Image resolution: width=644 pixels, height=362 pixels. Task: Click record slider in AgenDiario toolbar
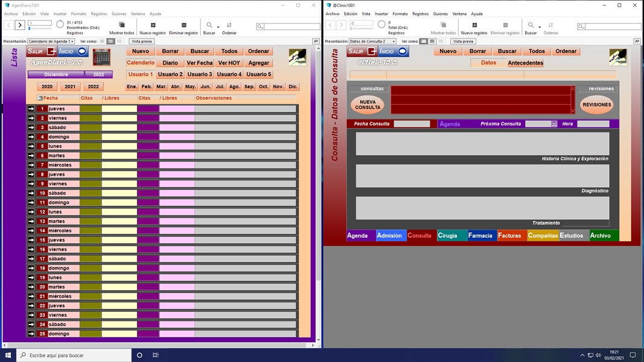[x=40, y=28]
